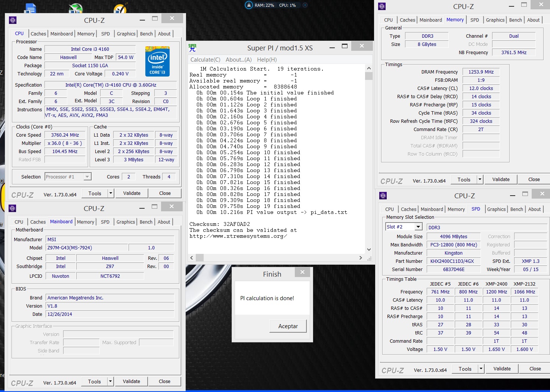Select Mainboard tab in Memory window

(x=430, y=20)
